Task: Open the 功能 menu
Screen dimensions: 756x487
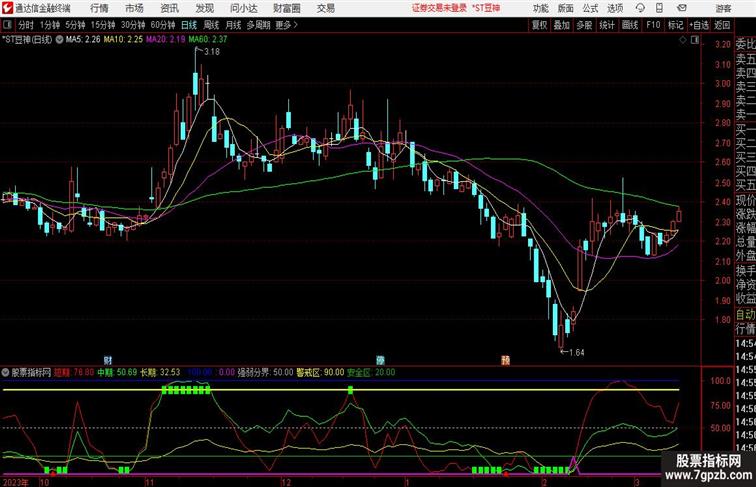Action: [540, 8]
